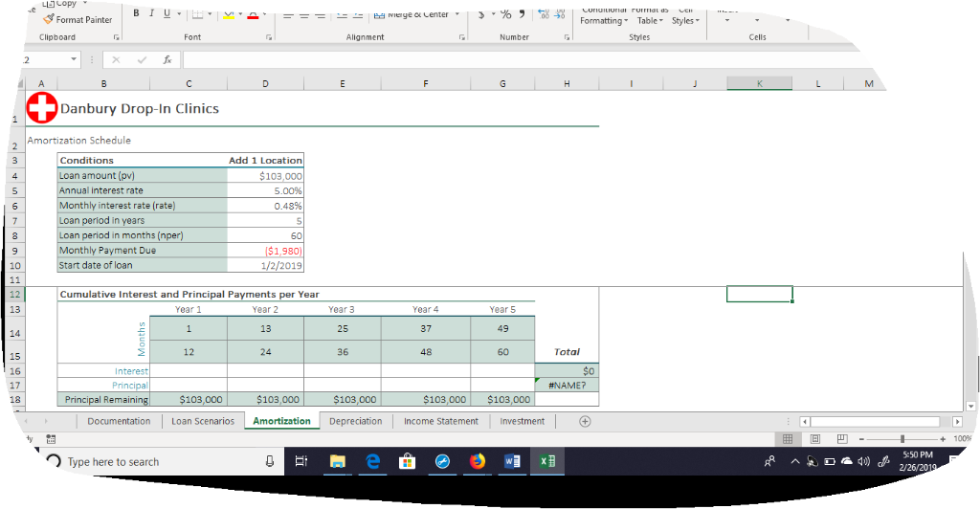This screenshot has height=509, width=980.
Task: Click the #NAME? error cell
Action: tap(567, 386)
